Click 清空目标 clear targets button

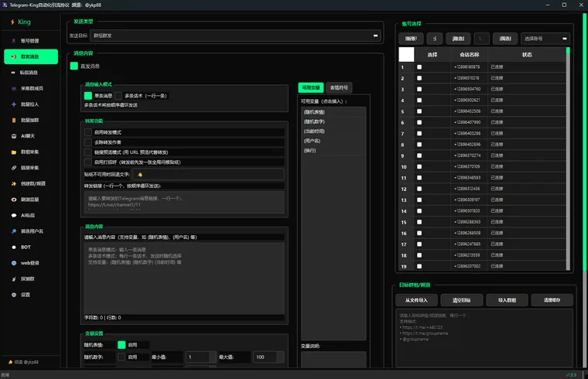(x=461, y=300)
